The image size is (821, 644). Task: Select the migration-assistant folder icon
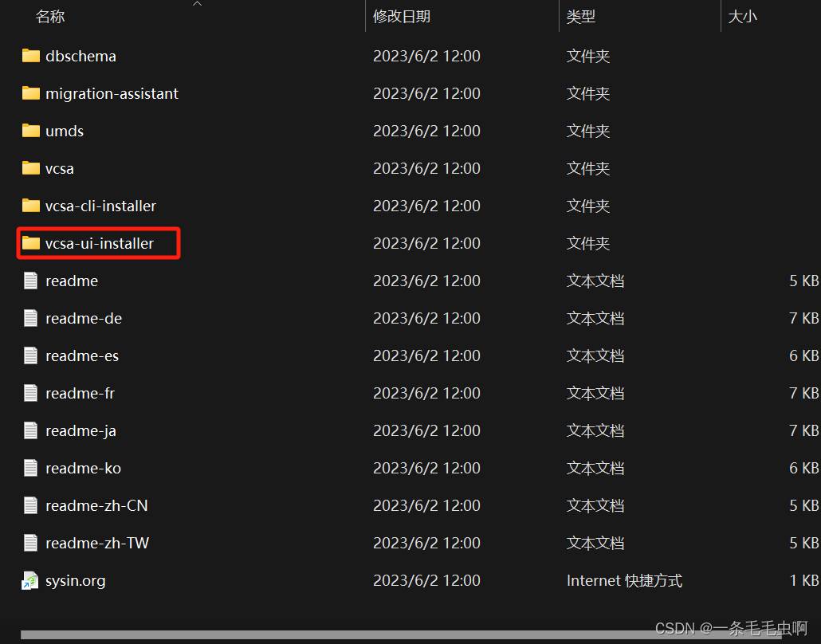(x=31, y=93)
